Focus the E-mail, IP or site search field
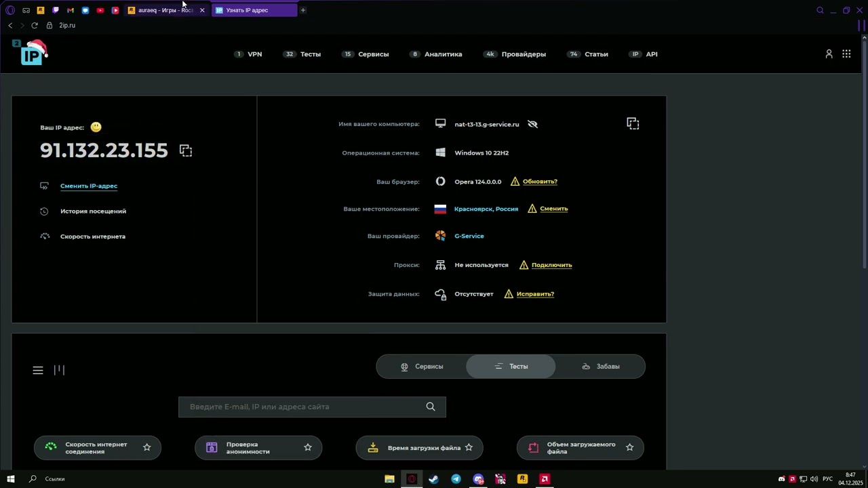Image resolution: width=868 pixels, height=488 pixels. [312, 407]
